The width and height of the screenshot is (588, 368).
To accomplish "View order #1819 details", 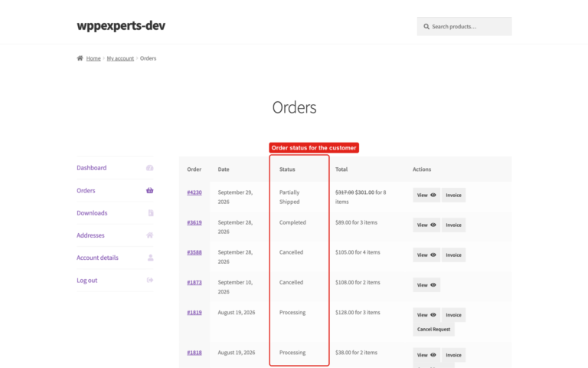I will [426, 315].
